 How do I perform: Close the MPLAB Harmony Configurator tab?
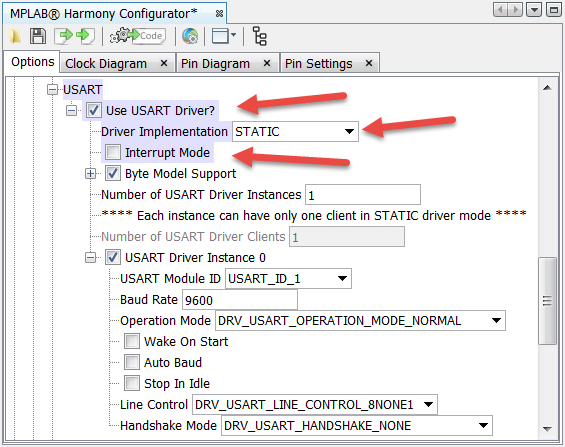(219, 14)
